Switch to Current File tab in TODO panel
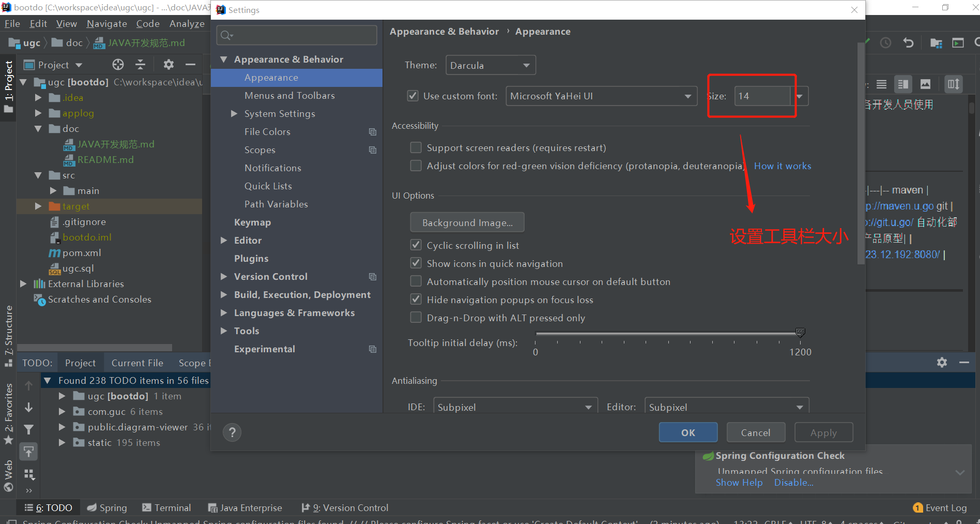Image resolution: width=980 pixels, height=524 pixels. pyautogui.click(x=137, y=363)
